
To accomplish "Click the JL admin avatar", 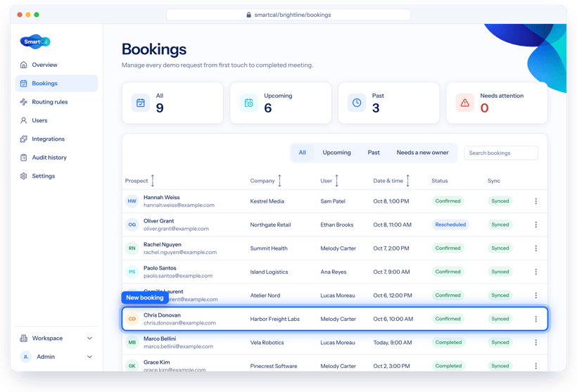I will coord(26,357).
